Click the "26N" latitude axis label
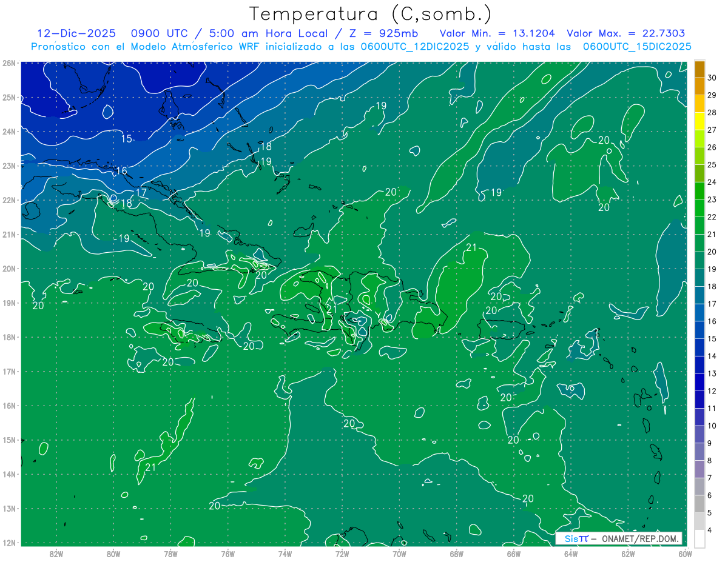Screen dimensions: 728x562 click(9, 63)
